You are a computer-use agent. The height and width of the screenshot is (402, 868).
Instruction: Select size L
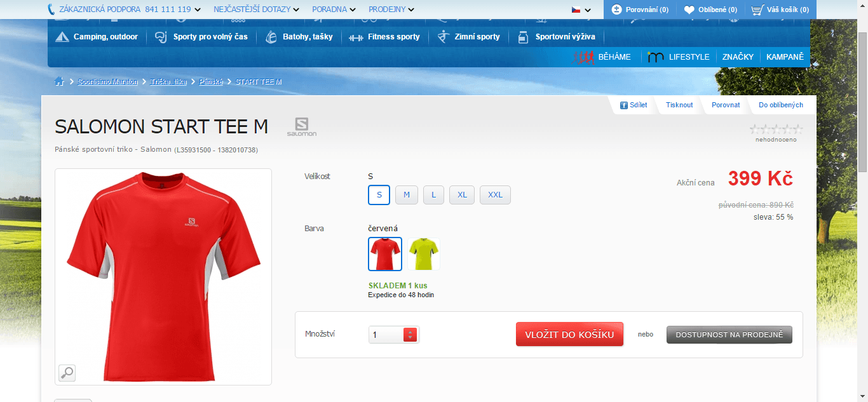(433, 195)
